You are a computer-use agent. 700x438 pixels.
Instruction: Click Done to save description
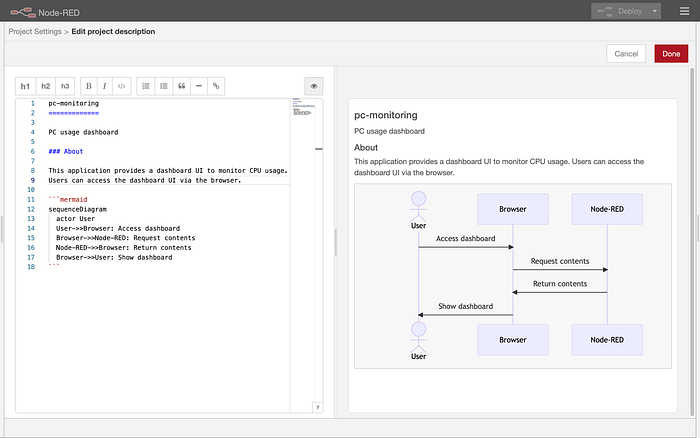671,54
